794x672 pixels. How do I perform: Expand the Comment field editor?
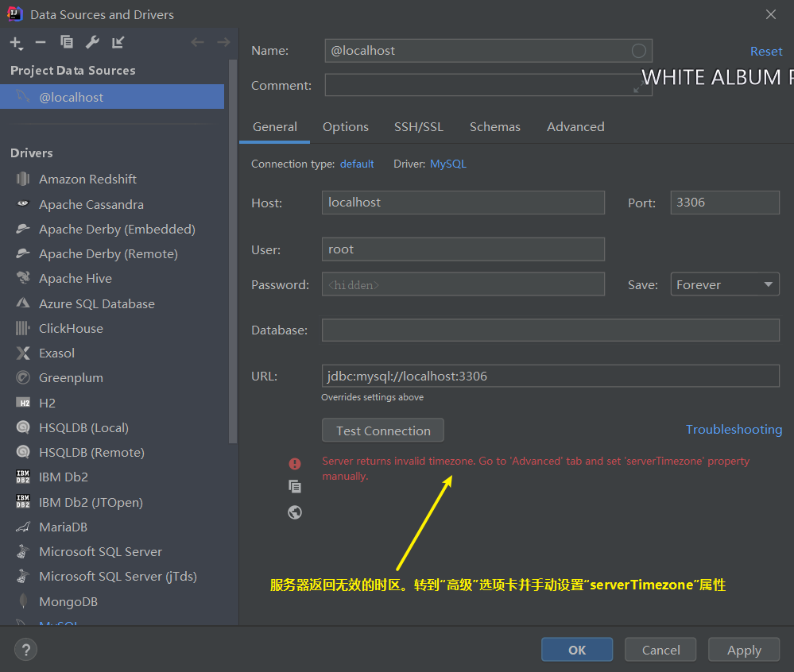tap(639, 88)
